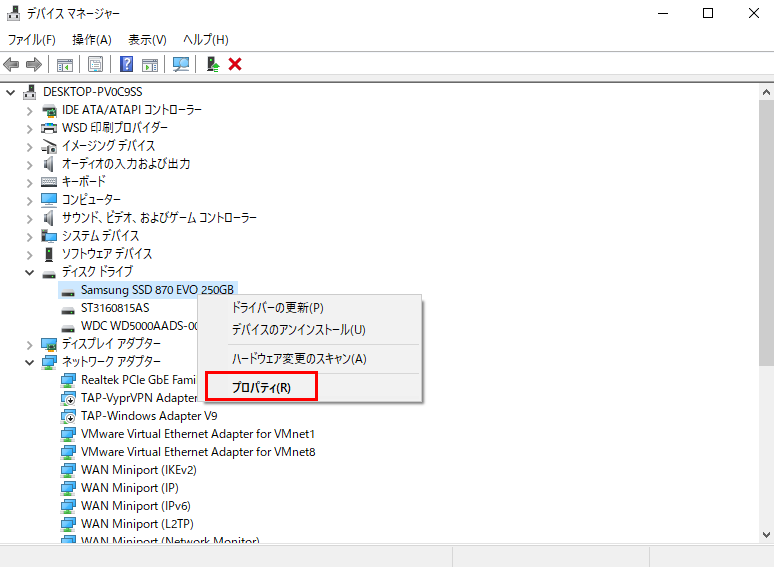Click the Back arrow toolbar icon
This screenshot has width=774, height=567.
[11, 64]
